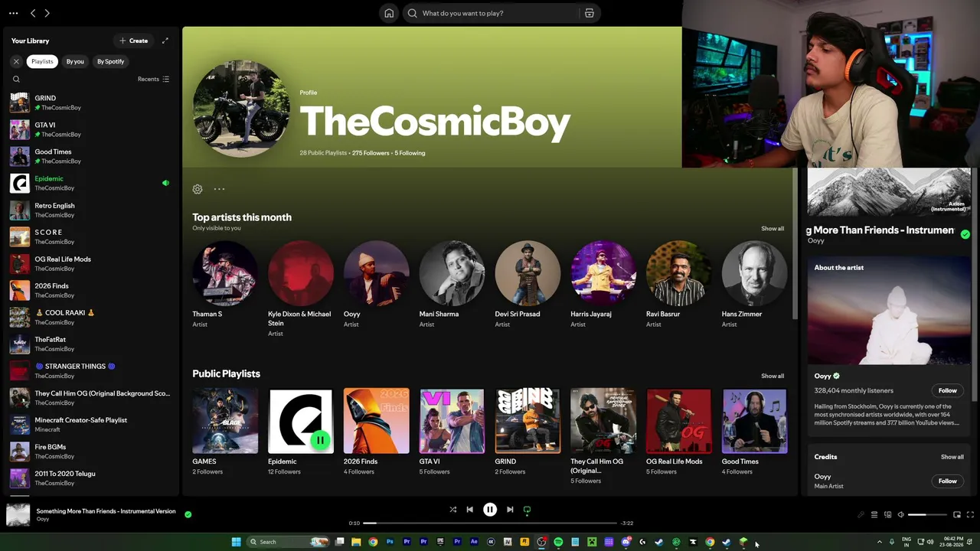Open the 275 Followers list
This screenshot has height=551, width=980.
371,153
